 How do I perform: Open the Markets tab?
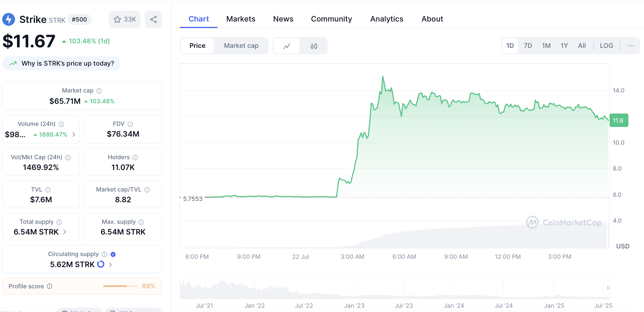click(x=241, y=19)
